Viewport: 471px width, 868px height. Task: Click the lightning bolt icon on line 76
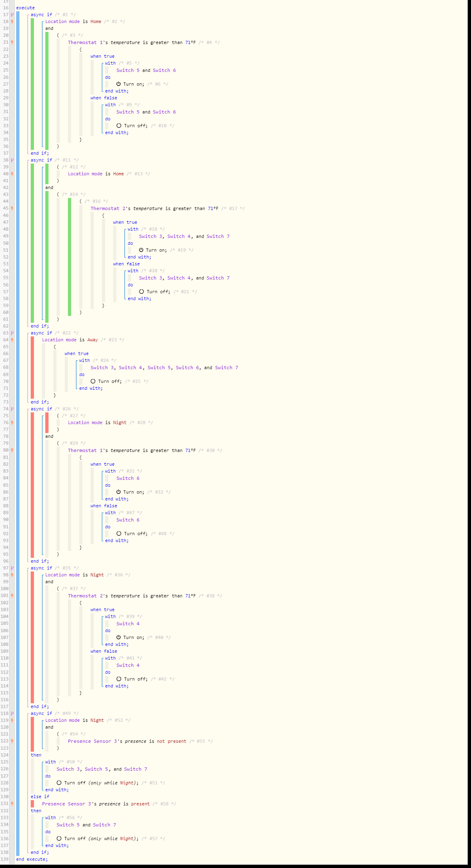coord(12,422)
